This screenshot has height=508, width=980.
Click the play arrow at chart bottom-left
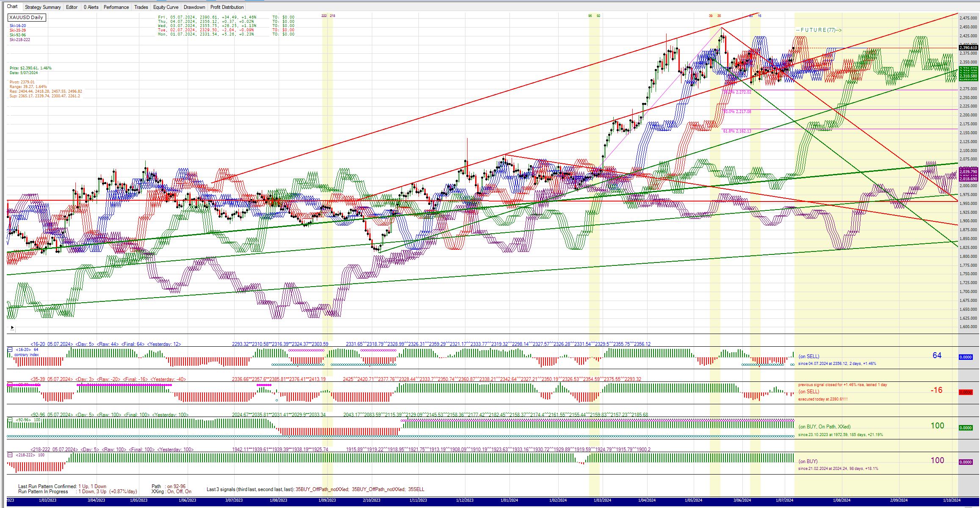pyautogui.click(x=12, y=328)
